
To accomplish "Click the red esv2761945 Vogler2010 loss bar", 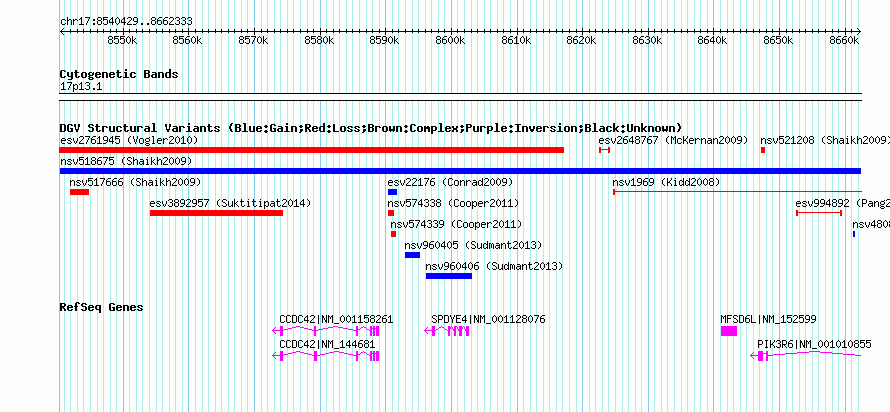I will coord(312,150).
